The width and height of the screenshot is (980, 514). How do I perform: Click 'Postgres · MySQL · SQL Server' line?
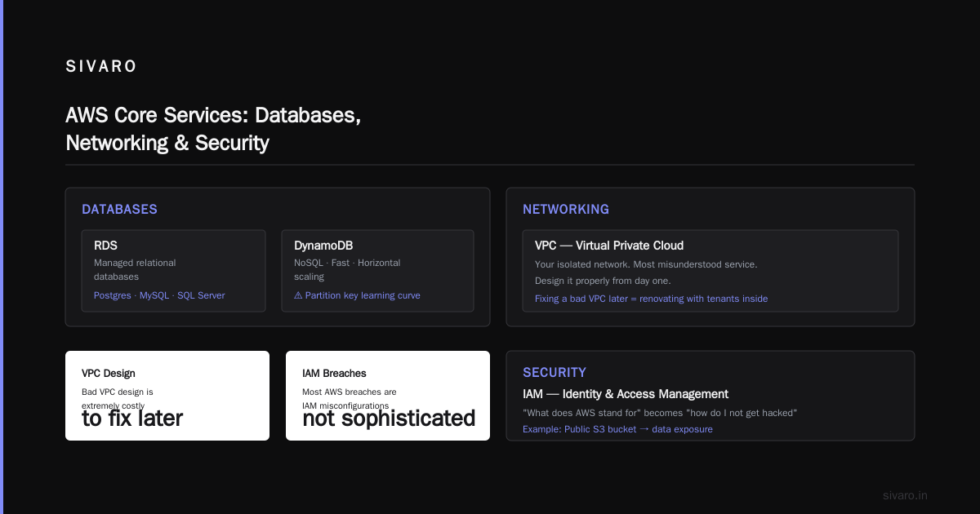click(159, 295)
